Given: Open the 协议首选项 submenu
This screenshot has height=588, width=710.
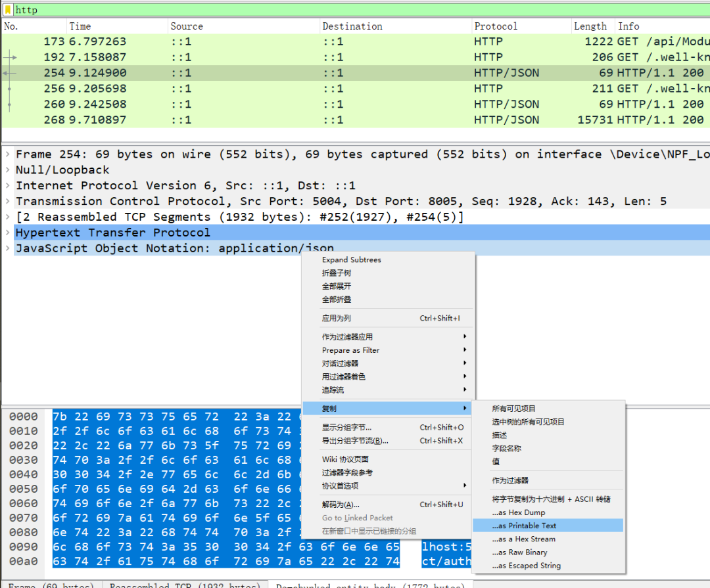Looking at the screenshot, I should click(x=388, y=486).
